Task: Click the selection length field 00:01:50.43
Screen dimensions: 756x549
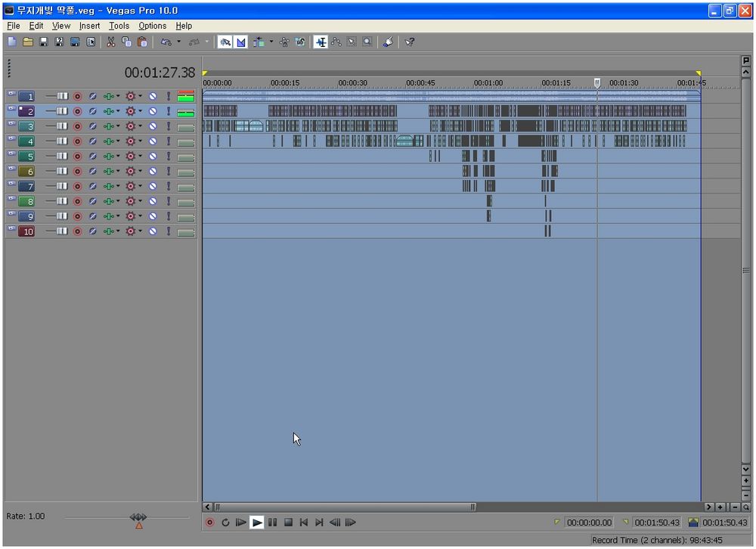Action: (x=725, y=523)
